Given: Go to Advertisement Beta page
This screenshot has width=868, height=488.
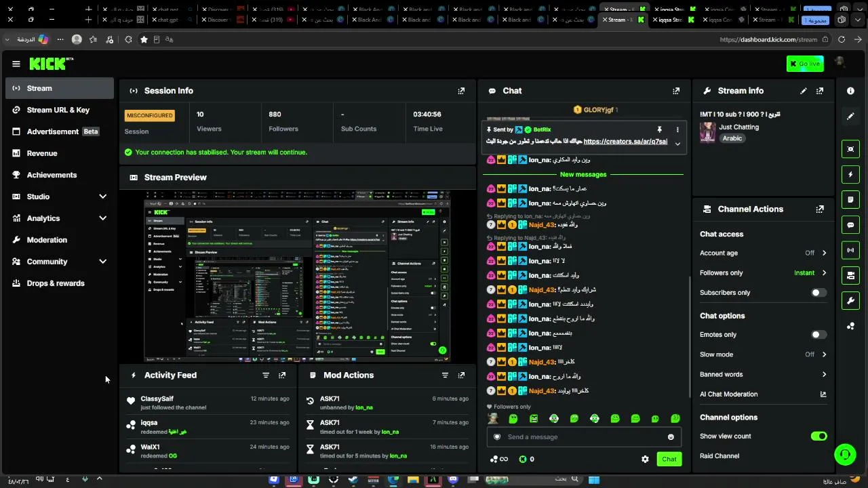Looking at the screenshot, I should (x=60, y=131).
